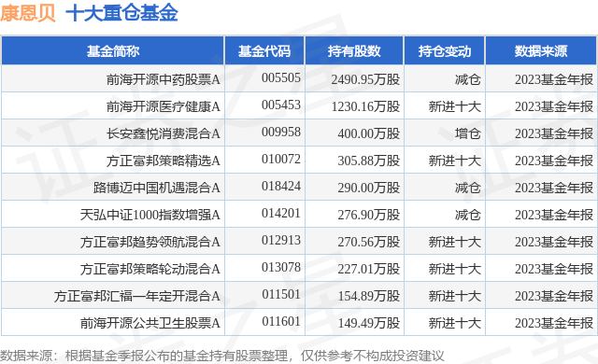
Task: Click holding value 227.01万股
Action: click(369, 269)
